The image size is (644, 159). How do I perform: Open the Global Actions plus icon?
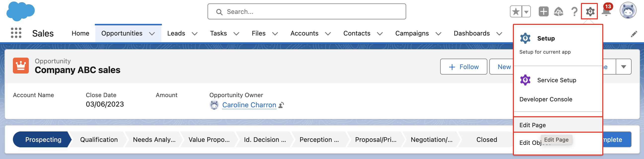pyautogui.click(x=543, y=11)
